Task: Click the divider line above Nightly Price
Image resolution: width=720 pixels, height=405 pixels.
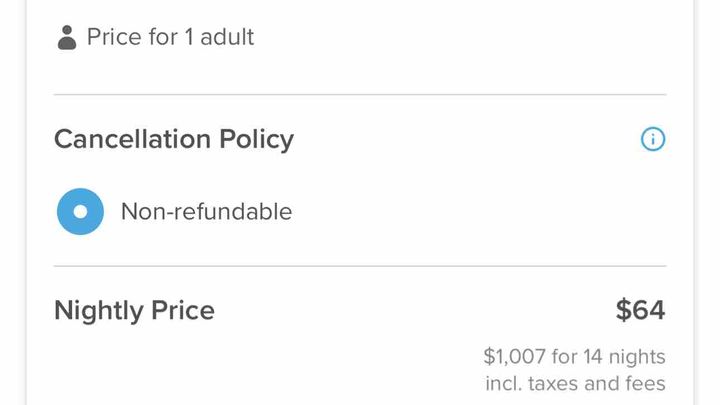Action: 360,266
